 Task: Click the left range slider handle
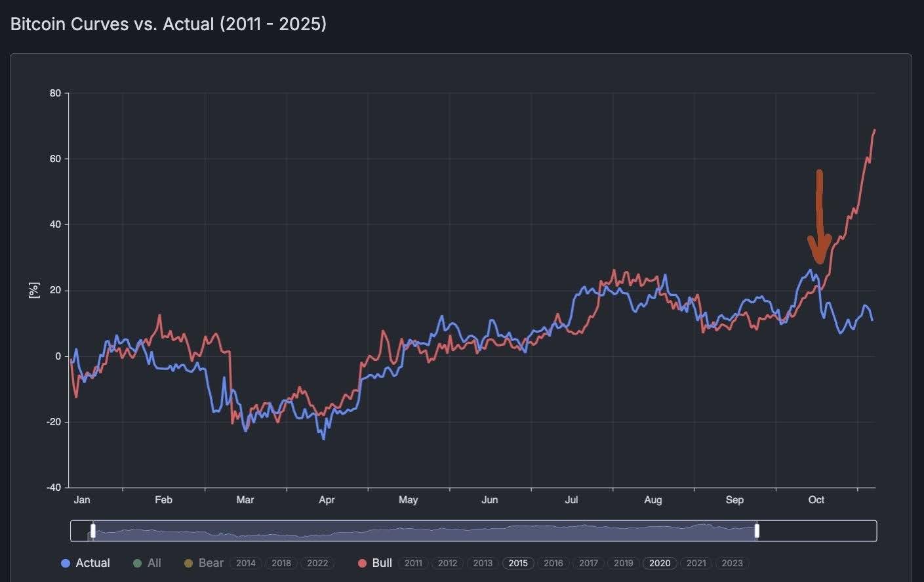(x=93, y=531)
